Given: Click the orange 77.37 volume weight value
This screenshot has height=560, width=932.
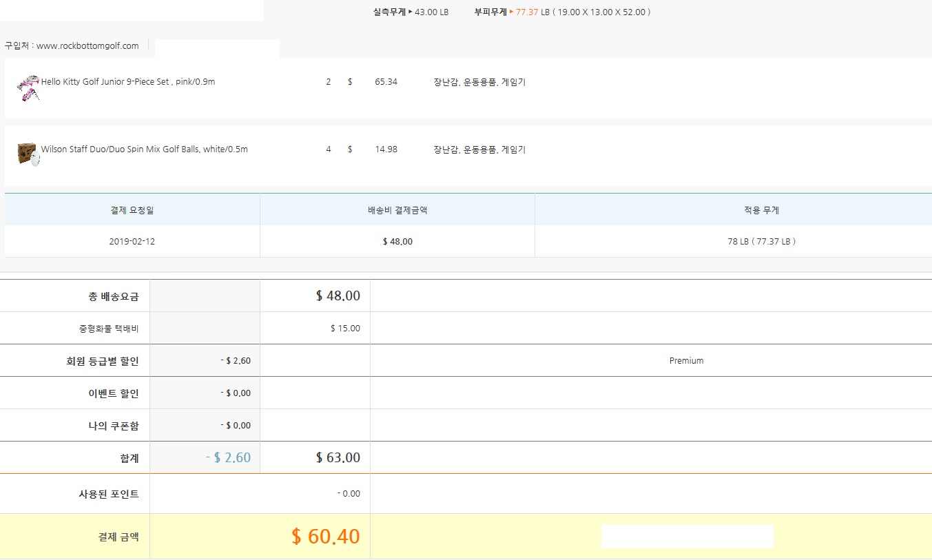Looking at the screenshot, I should (527, 12).
